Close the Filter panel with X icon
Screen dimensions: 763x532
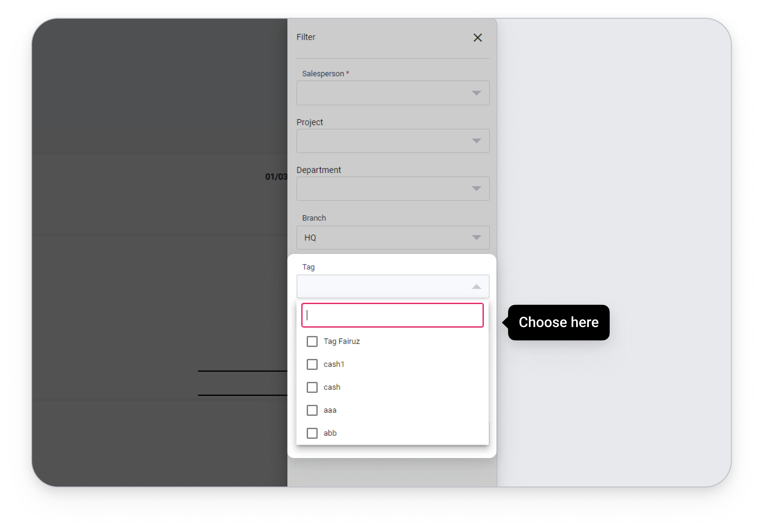coord(478,38)
